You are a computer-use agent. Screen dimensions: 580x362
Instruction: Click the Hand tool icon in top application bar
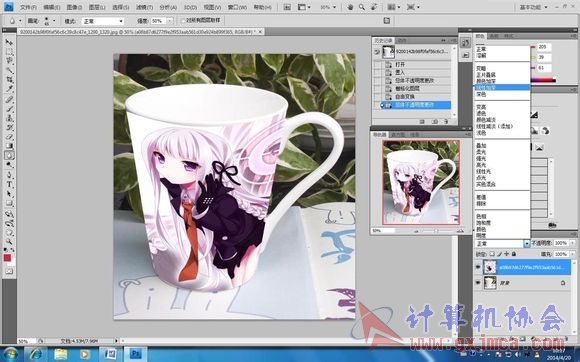coord(350,7)
